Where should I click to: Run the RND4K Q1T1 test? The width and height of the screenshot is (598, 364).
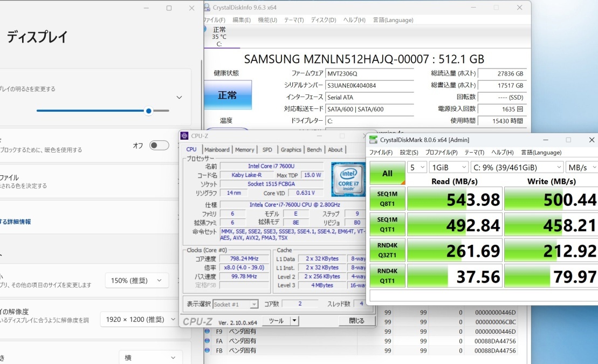(387, 276)
